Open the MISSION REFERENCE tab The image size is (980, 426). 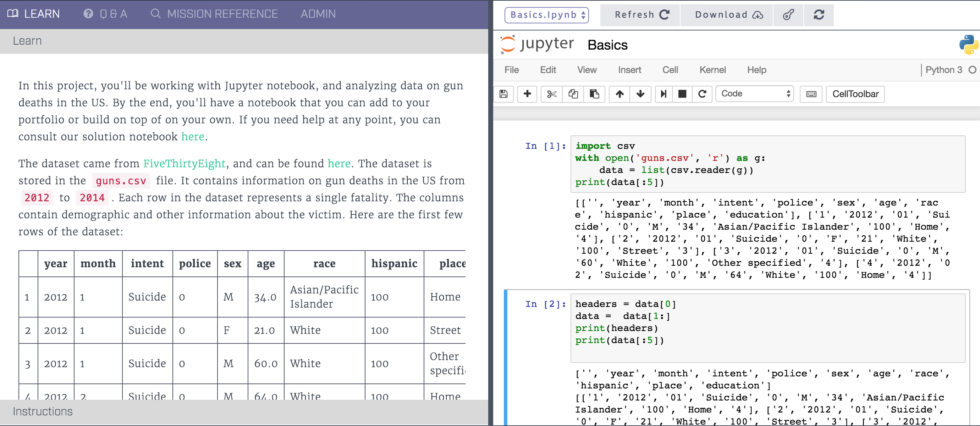[x=214, y=14]
